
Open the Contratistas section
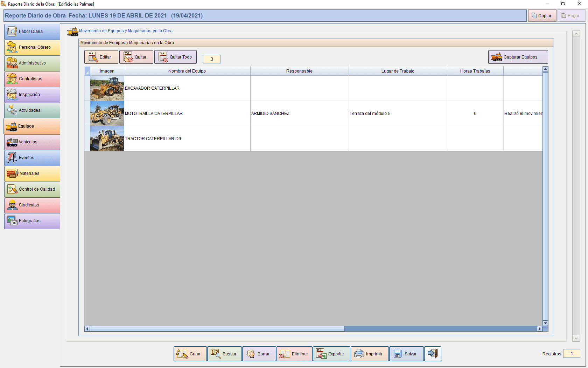tap(32, 79)
